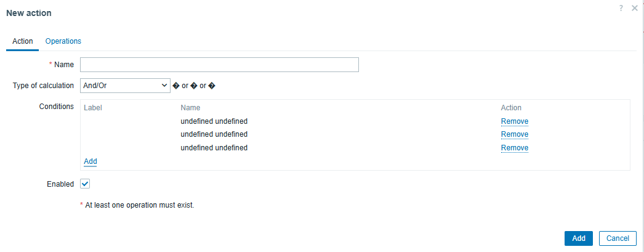The width and height of the screenshot is (644, 252).
Task: Click the Enabled field label
Action: [60, 184]
